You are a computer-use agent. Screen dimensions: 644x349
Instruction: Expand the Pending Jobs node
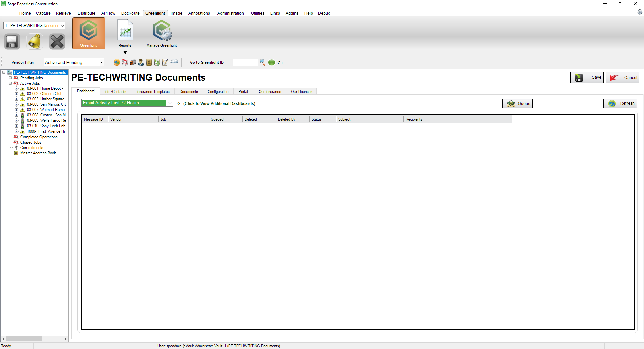(10, 78)
